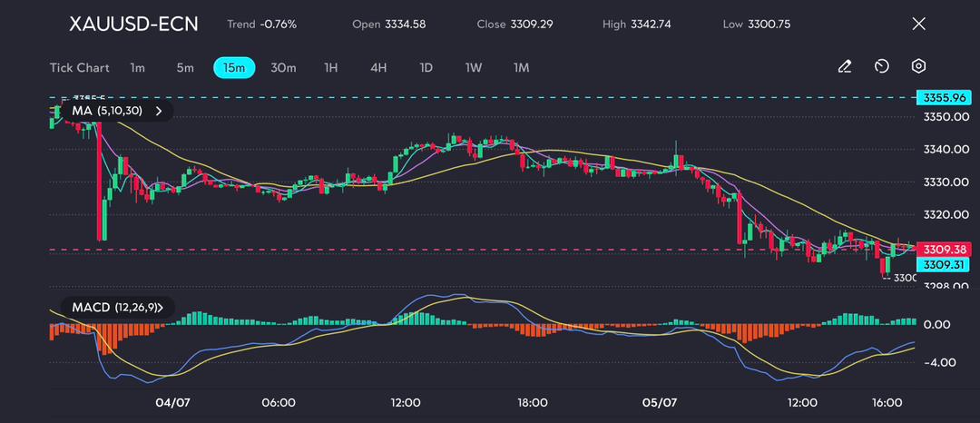Open chart settings hexagon icon
Viewport: 980px width, 423px height.
pyautogui.click(x=918, y=67)
